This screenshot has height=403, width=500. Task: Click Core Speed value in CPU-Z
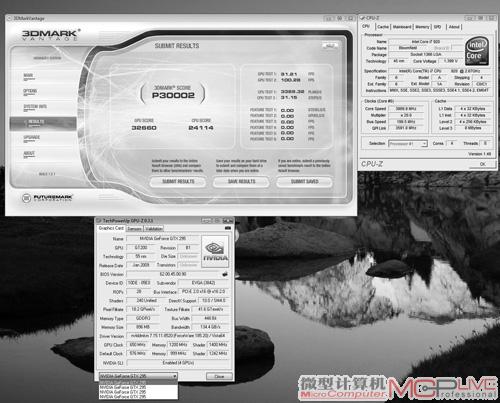point(405,109)
